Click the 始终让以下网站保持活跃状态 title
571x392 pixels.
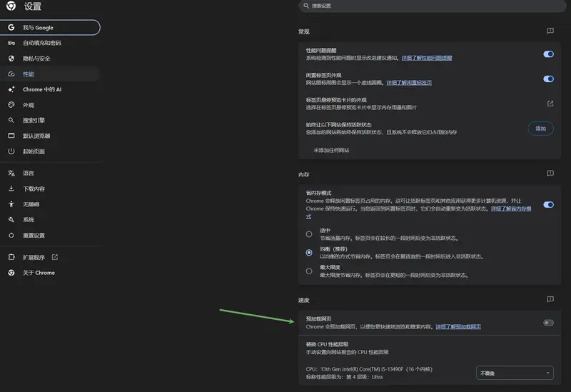pyautogui.click(x=338, y=124)
